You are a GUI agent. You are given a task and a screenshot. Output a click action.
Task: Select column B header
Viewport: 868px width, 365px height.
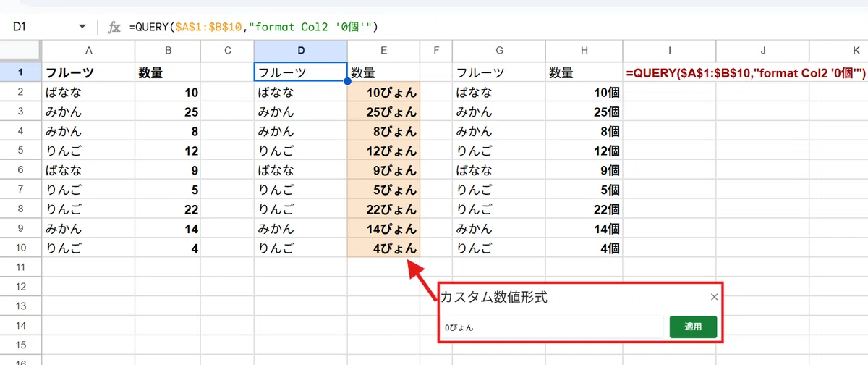(168, 50)
